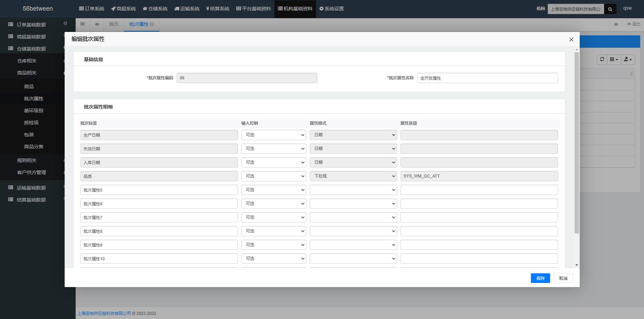Click 属性选项 field for 批次属性9 row
The image size is (644, 319).
tap(479, 245)
